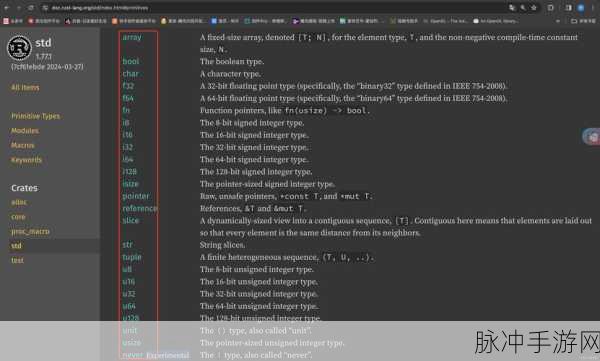Screen dimensions: 600x361
Task: Open the reference primitive type
Action: pyautogui.click(x=140, y=208)
